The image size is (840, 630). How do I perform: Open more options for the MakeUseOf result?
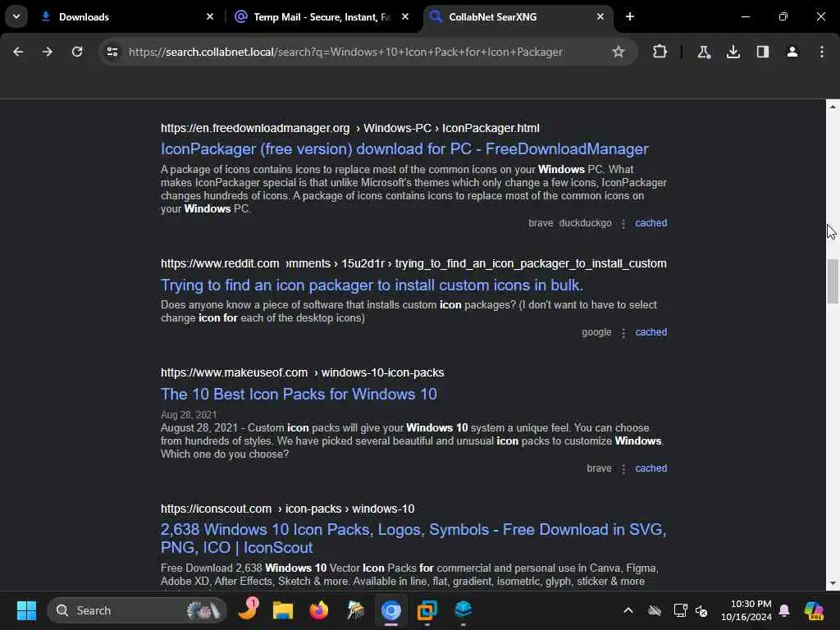[623, 468]
